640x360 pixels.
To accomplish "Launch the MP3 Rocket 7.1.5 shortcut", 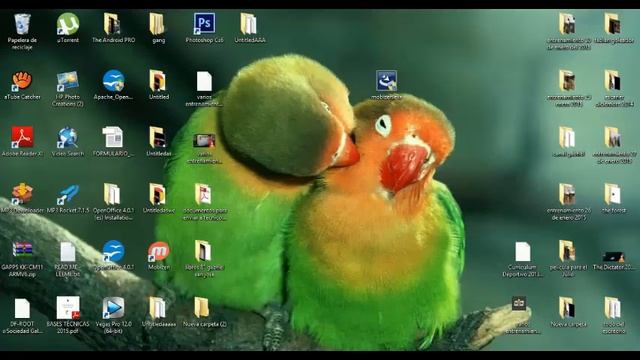I will pyautogui.click(x=68, y=193).
